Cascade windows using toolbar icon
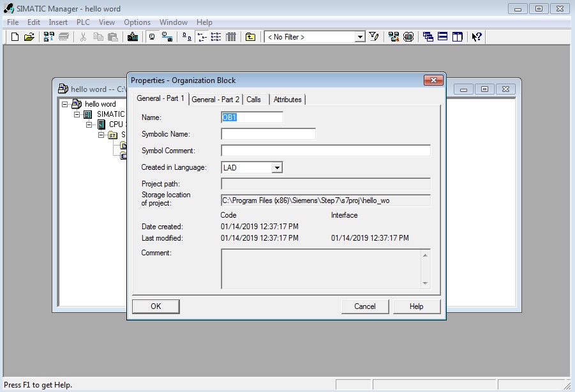575x392 pixels. coord(428,37)
